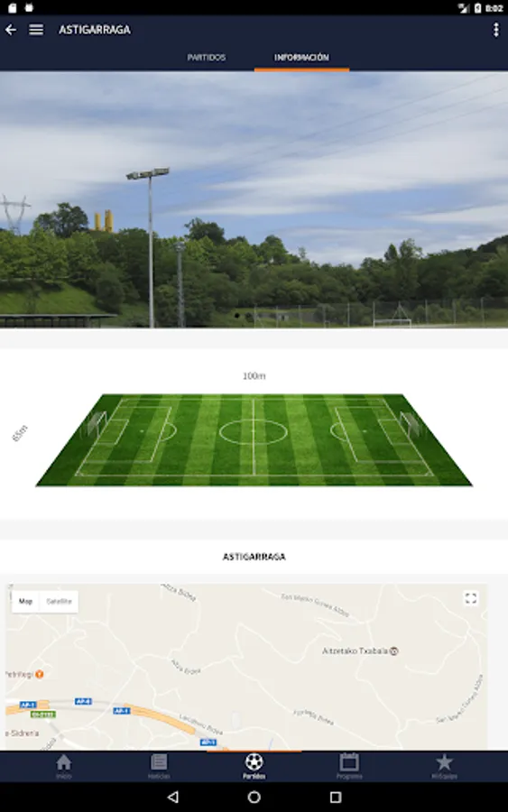Tap the soccer pitch dimensions diagram
The image size is (508, 812).
tap(254, 439)
